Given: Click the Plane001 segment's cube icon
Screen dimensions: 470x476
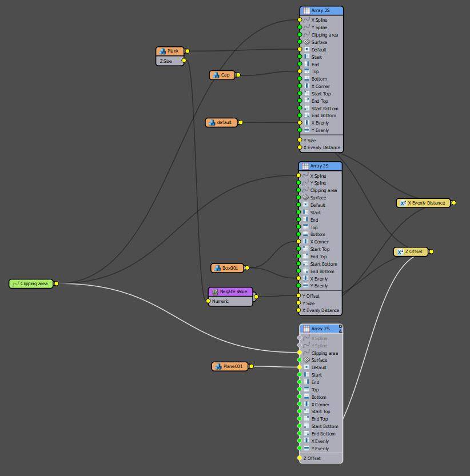Looking at the screenshot, I should [x=218, y=366].
